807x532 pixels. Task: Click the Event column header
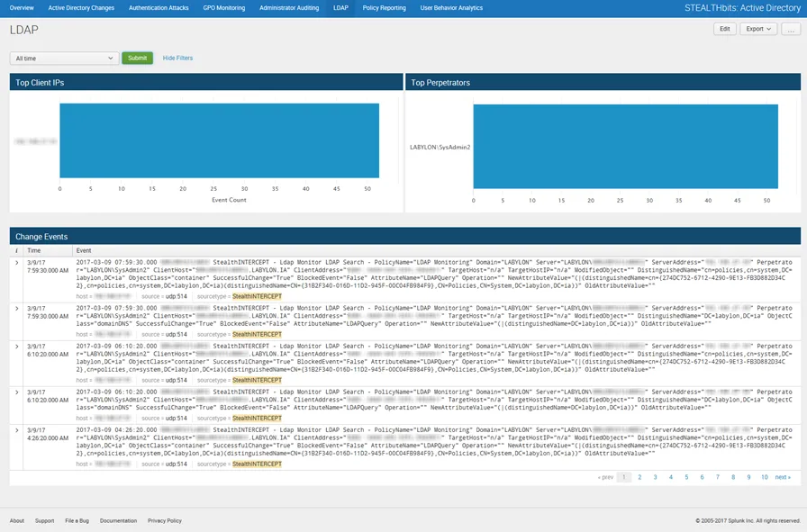pyautogui.click(x=84, y=250)
